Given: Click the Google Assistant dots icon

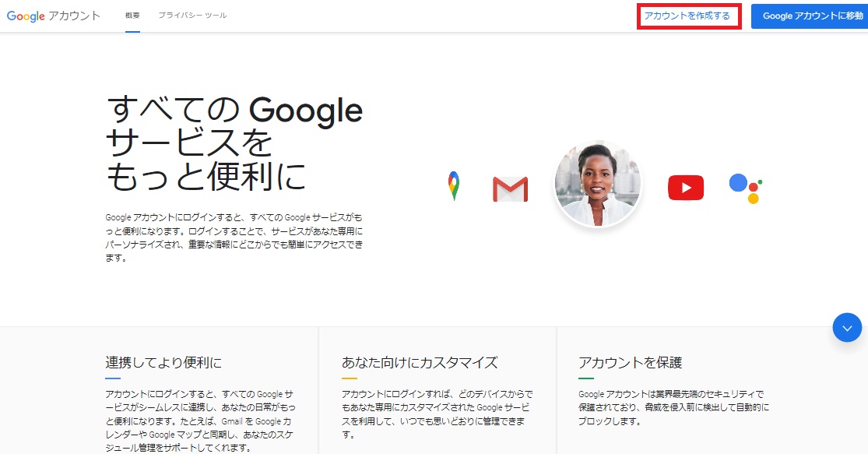Looking at the screenshot, I should (746, 188).
